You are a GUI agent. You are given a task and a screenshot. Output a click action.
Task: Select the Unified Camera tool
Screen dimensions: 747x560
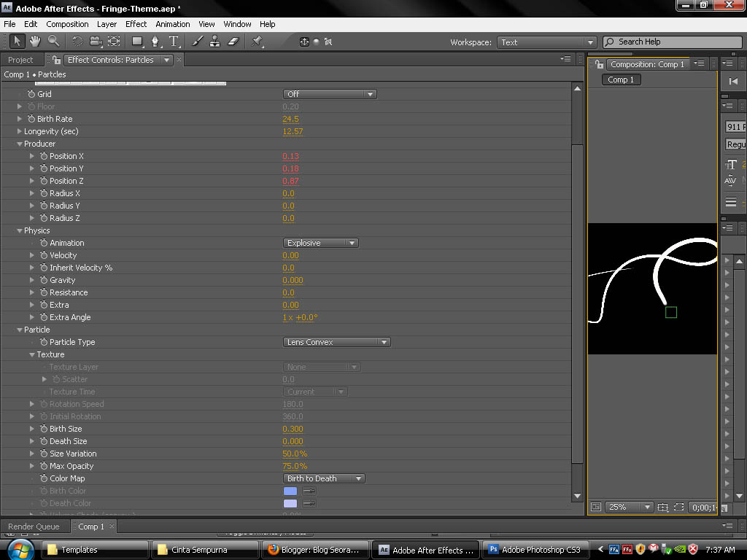point(96,42)
